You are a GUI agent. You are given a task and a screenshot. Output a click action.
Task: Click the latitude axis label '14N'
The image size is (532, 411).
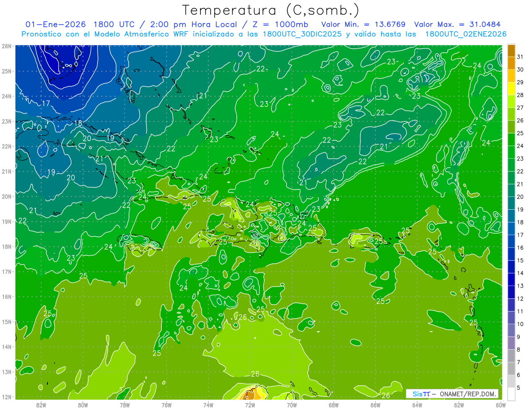point(7,347)
